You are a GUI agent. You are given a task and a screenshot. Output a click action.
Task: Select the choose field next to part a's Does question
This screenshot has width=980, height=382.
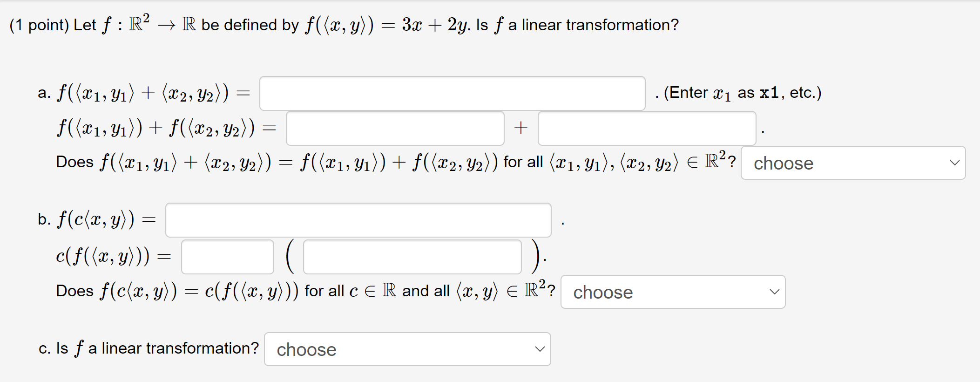852,163
